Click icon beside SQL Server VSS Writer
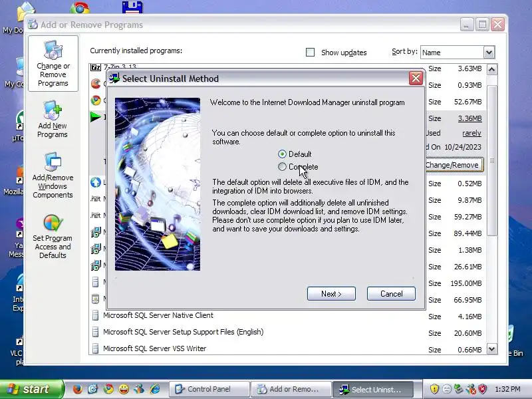This screenshot has height=399, width=532. tap(95, 348)
